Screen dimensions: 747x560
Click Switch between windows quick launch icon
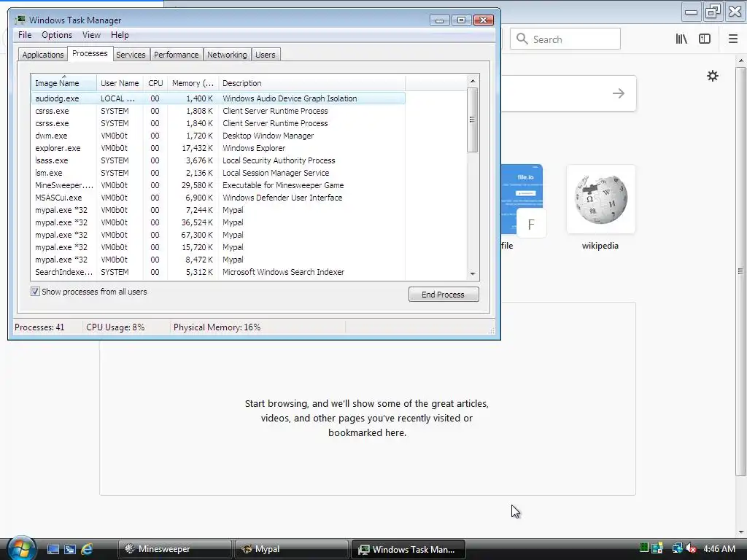pos(70,549)
